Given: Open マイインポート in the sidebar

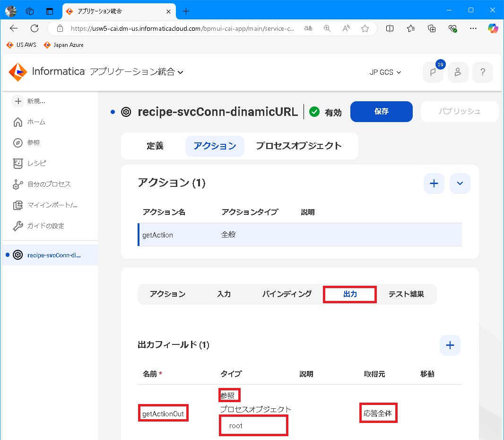Looking at the screenshot, I should (45, 205).
